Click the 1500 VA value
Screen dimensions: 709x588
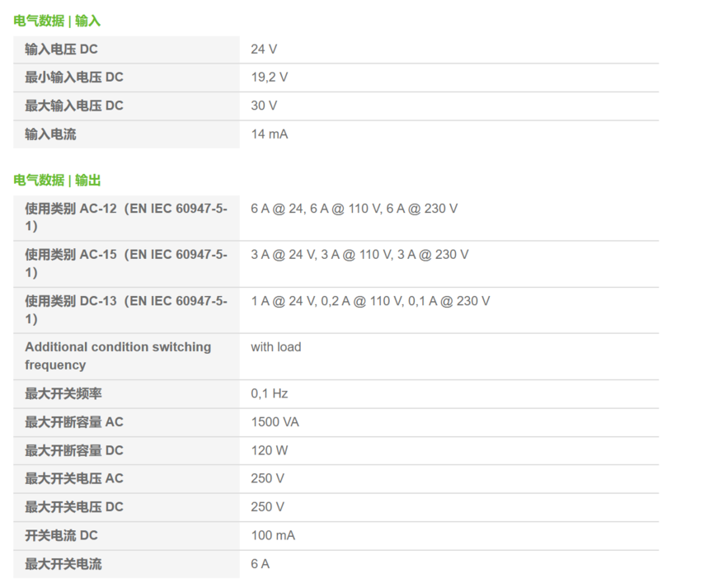click(x=275, y=422)
